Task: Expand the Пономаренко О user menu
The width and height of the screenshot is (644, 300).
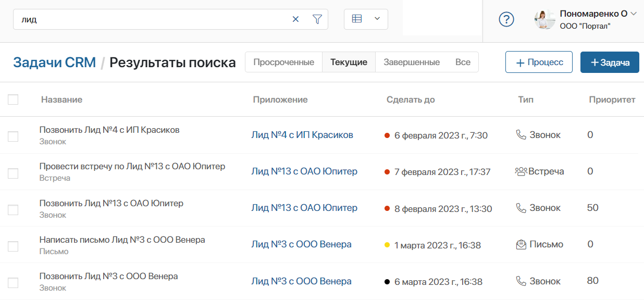Action: (x=634, y=14)
